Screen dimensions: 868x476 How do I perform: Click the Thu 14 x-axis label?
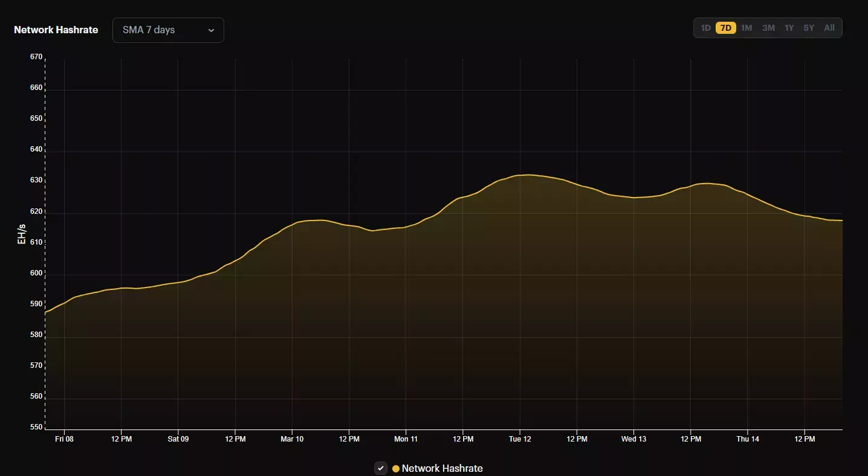click(748, 439)
